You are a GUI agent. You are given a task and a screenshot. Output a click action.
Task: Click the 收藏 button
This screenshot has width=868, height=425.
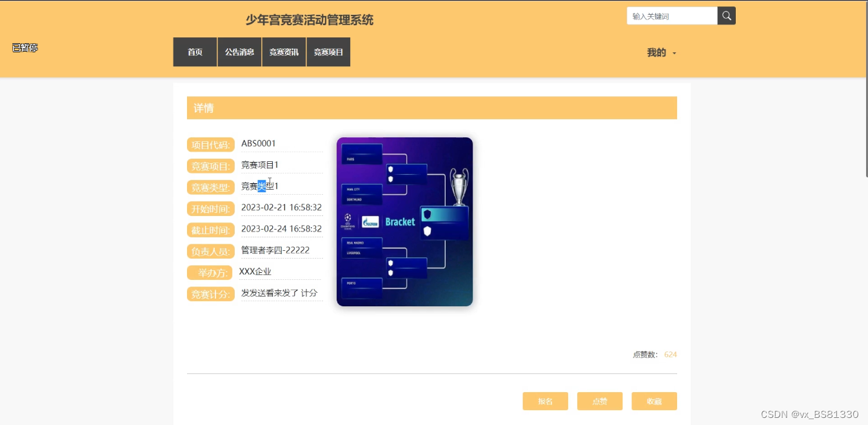click(x=655, y=401)
